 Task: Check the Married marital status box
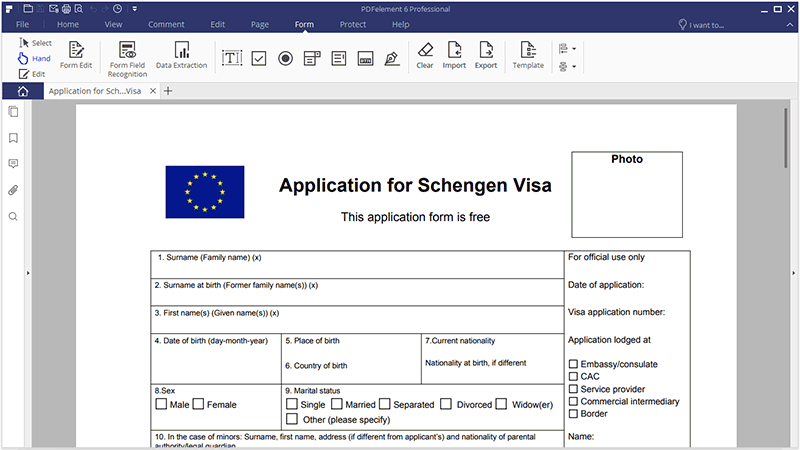point(337,404)
